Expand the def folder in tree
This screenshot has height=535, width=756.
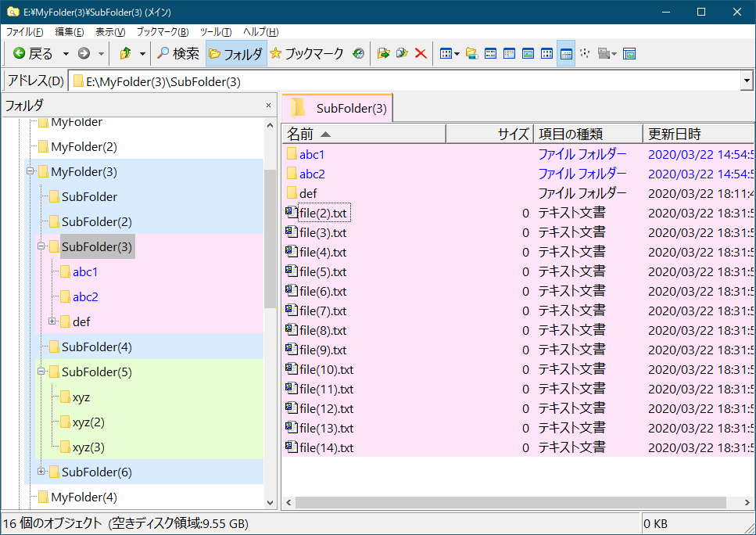(x=52, y=321)
